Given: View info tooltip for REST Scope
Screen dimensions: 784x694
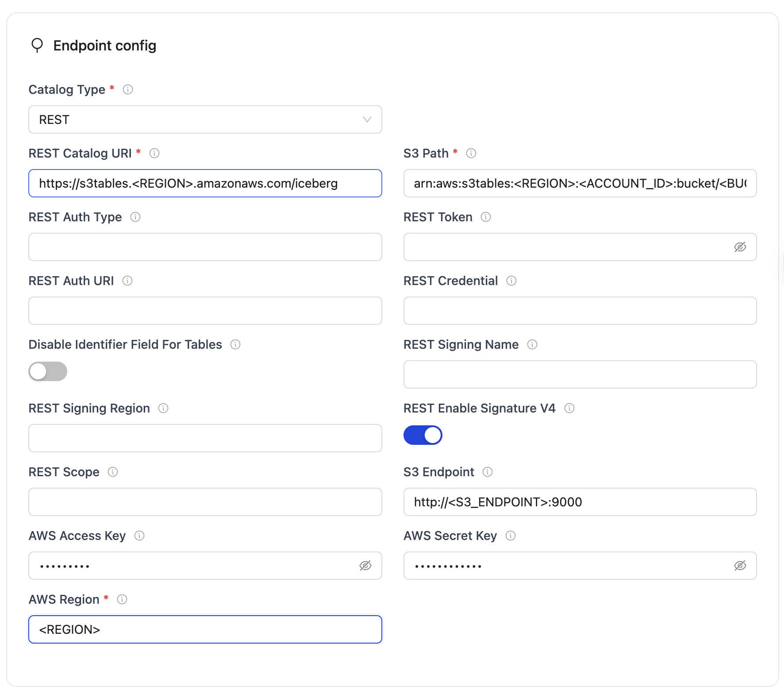Looking at the screenshot, I should (113, 472).
